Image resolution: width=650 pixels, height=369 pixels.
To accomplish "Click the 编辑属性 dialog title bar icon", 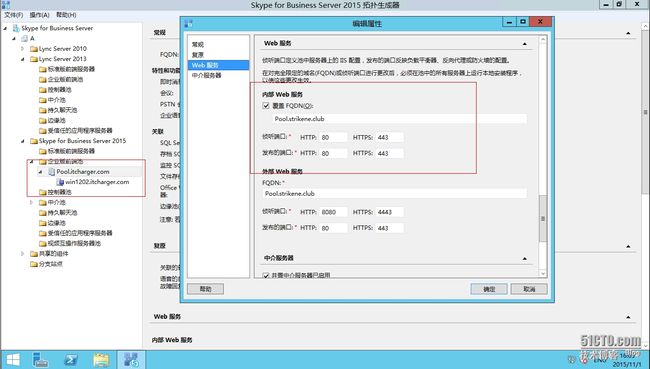I will (x=189, y=23).
